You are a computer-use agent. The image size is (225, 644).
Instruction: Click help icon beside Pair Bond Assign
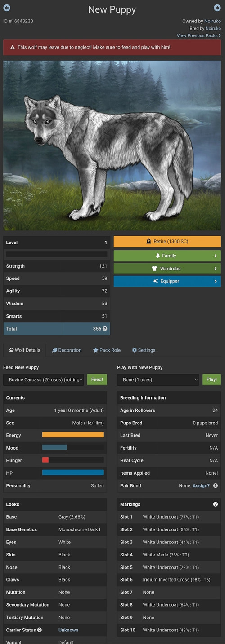tap(215, 485)
